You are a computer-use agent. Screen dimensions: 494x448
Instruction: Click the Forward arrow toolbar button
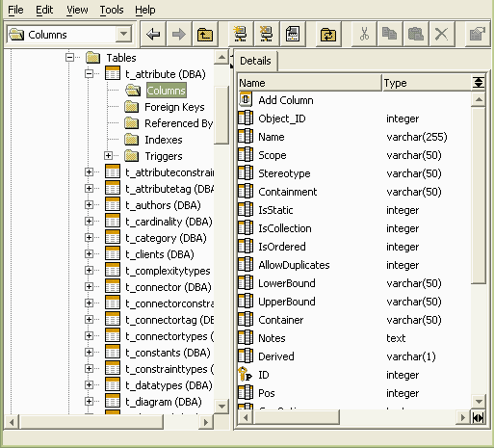click(179, 34)
